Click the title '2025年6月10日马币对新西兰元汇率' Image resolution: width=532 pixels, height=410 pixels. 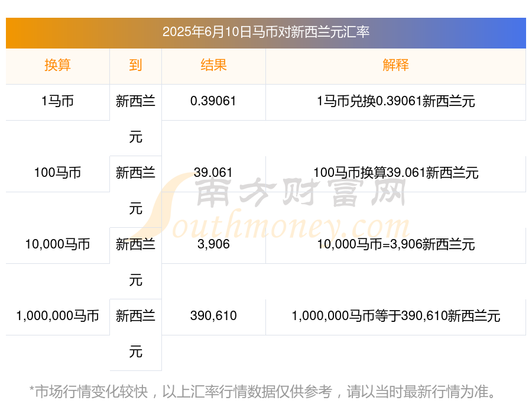click(265, 32)
